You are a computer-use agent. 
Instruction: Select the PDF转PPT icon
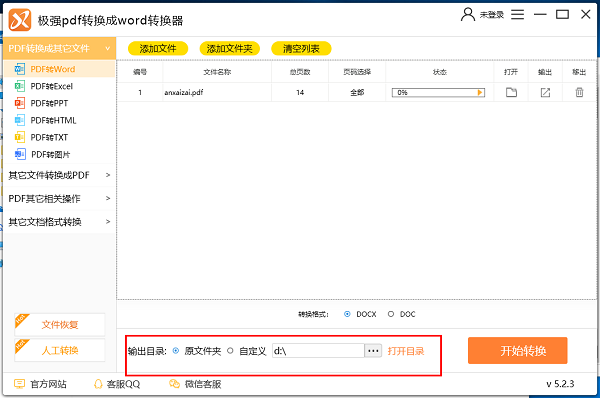pos(20,103)
